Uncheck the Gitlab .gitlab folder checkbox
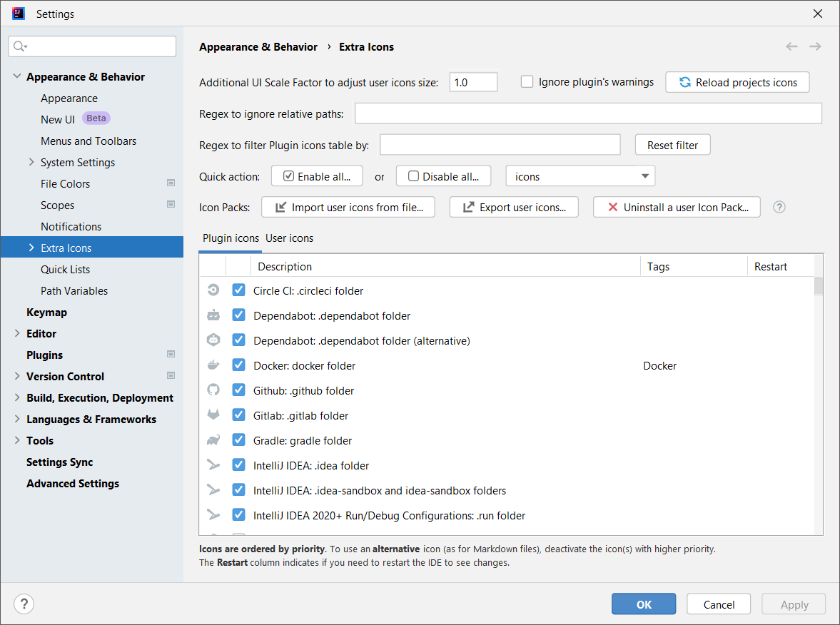The image size is (840, 625). (239, 415)
